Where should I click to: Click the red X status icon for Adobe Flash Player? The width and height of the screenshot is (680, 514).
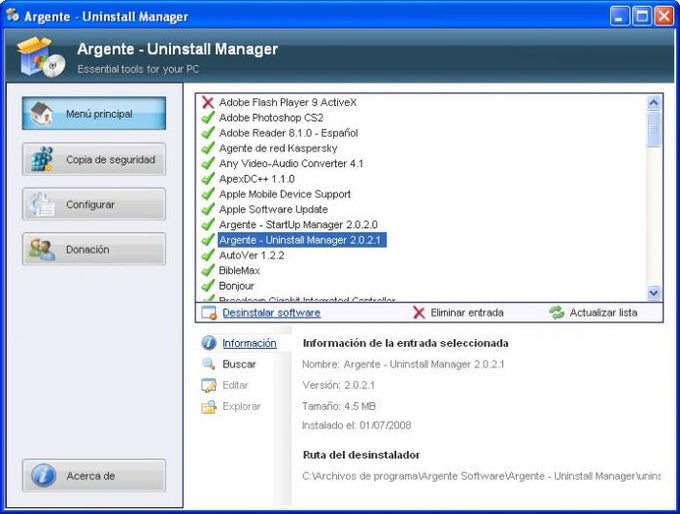tap(208, 102)
